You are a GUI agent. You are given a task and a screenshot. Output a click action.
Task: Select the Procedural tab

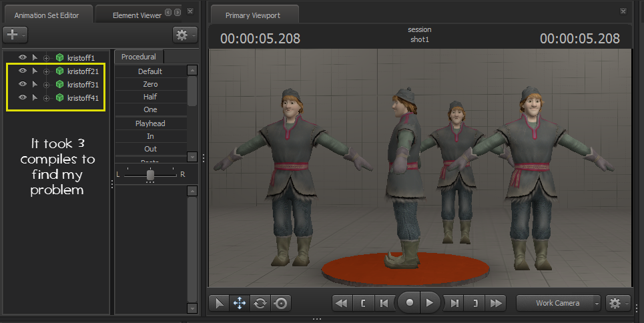pos(139,57)
